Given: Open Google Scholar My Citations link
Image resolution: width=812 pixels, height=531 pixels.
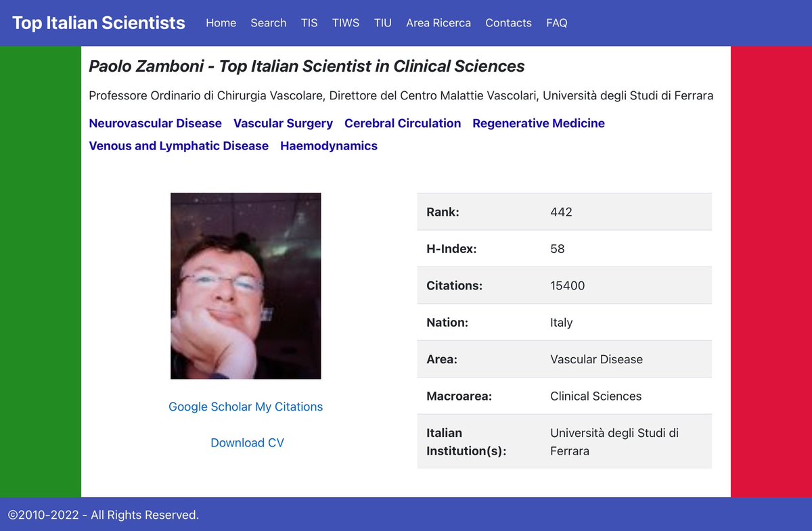Looking at the screenshot, I should [x=246, y=407].
